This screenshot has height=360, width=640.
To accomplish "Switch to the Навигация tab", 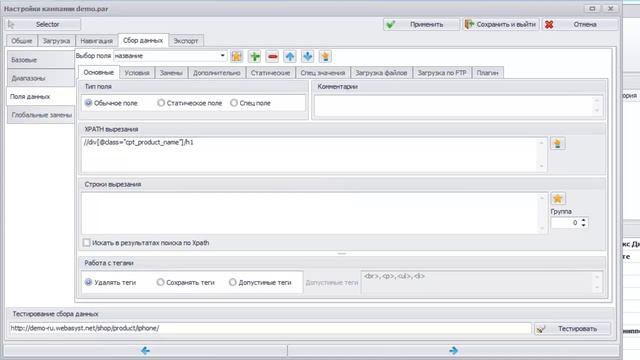I will click(96, 41).
